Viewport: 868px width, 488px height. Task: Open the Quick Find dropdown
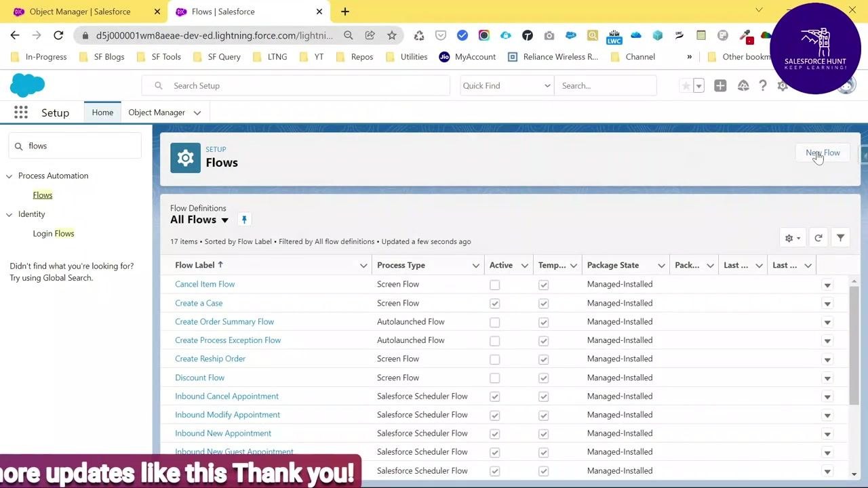coord(506,85)
